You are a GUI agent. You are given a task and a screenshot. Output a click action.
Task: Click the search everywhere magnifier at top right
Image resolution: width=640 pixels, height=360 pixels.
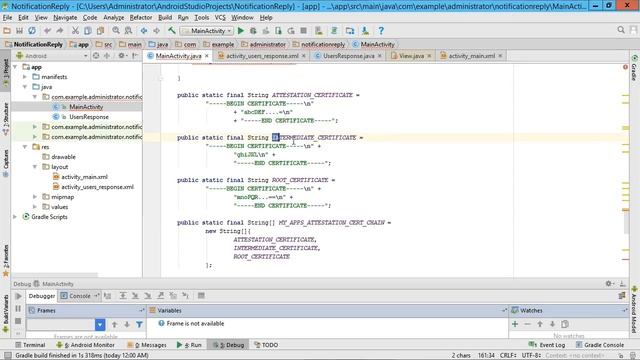[621, 30]
